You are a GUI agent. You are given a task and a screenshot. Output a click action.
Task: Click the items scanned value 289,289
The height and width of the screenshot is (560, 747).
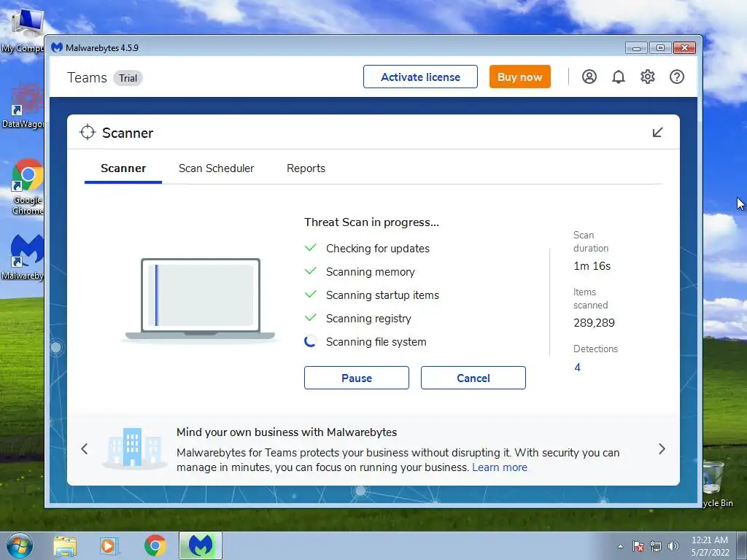(x=594, y=323)
